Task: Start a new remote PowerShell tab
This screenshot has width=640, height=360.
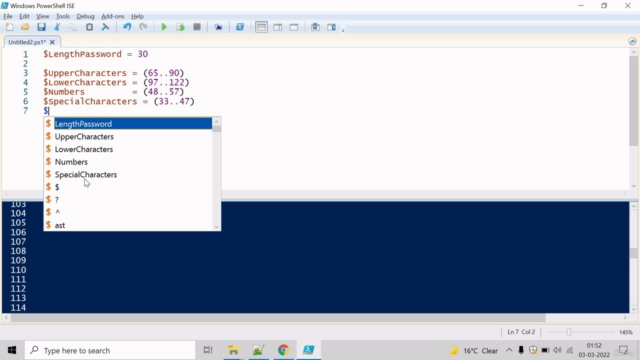Action: [218, 27]
